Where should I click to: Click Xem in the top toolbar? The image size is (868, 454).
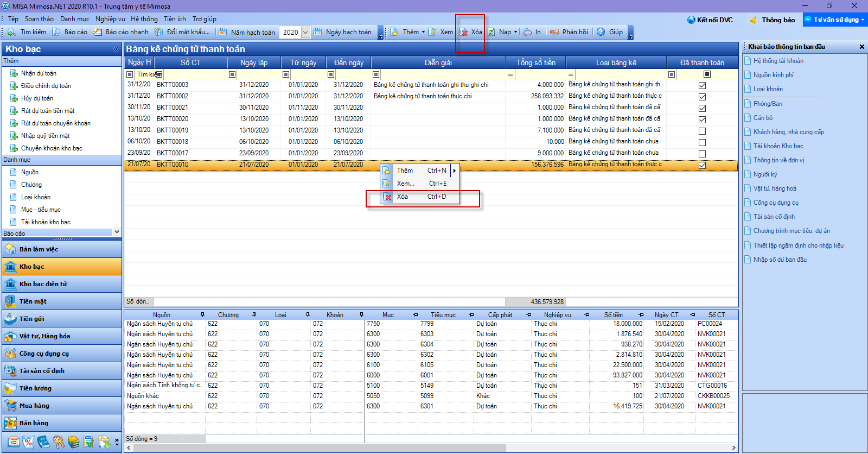[x=441, y=32]
